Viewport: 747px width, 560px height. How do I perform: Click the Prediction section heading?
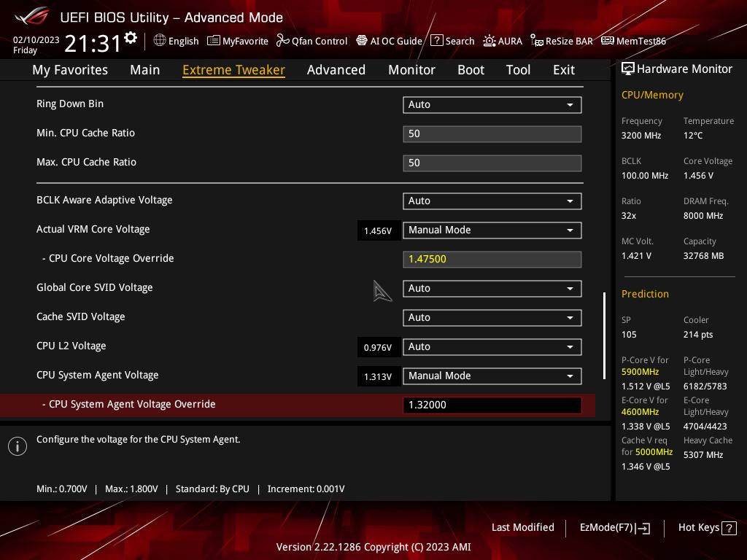tap(645, 294)
